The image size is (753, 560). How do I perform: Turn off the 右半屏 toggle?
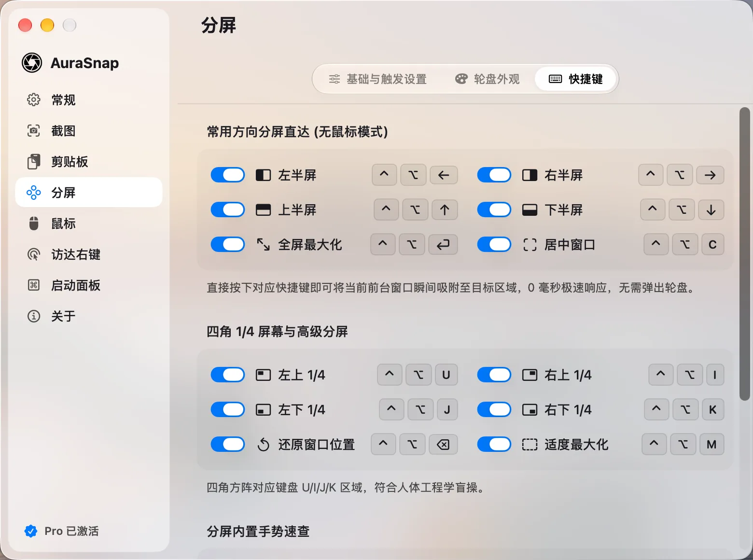click(494, 175)
